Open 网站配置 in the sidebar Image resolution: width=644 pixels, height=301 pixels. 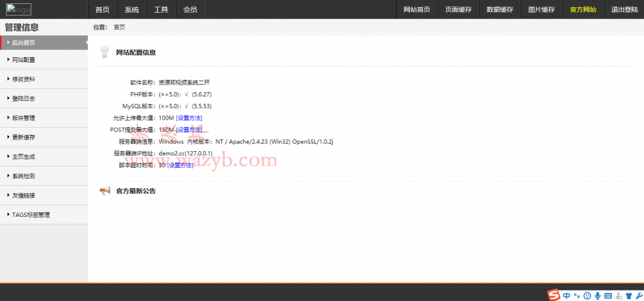pyautogui.click(x=44, y=60)
